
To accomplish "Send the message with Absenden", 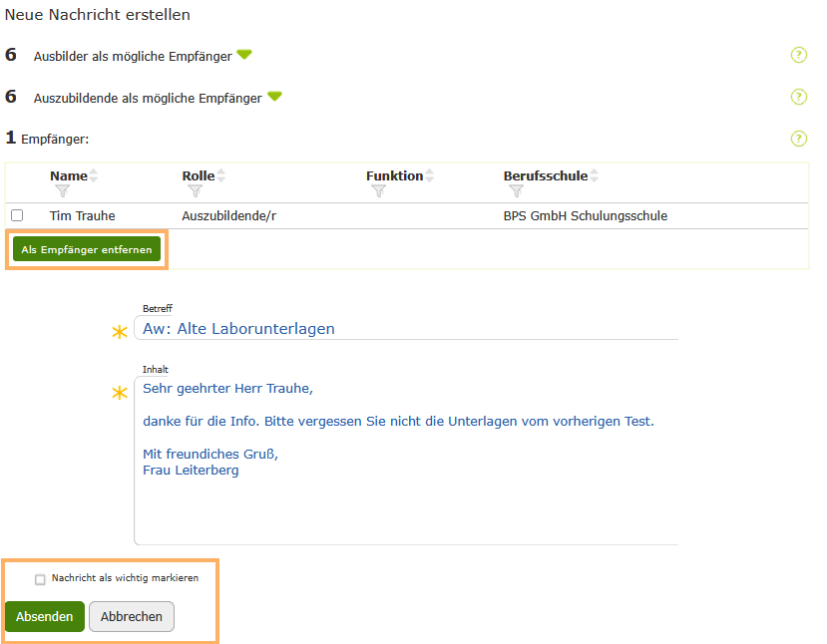I will (x=44, y=616).
